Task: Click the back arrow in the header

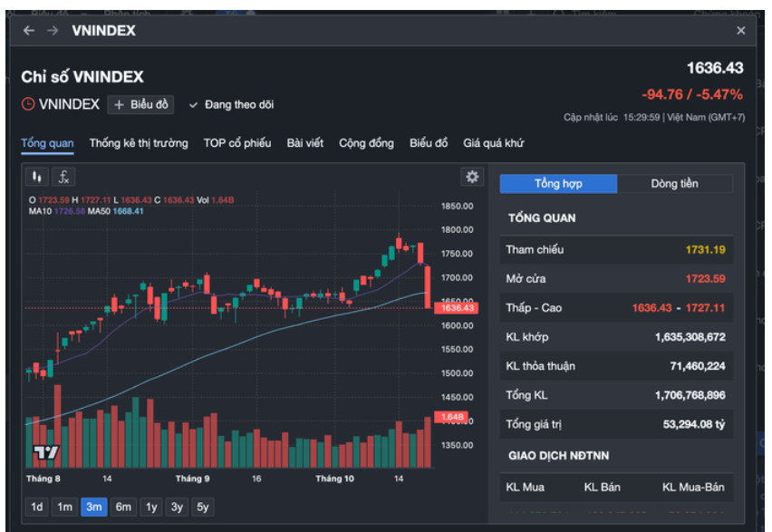Action: click(29, 31)
